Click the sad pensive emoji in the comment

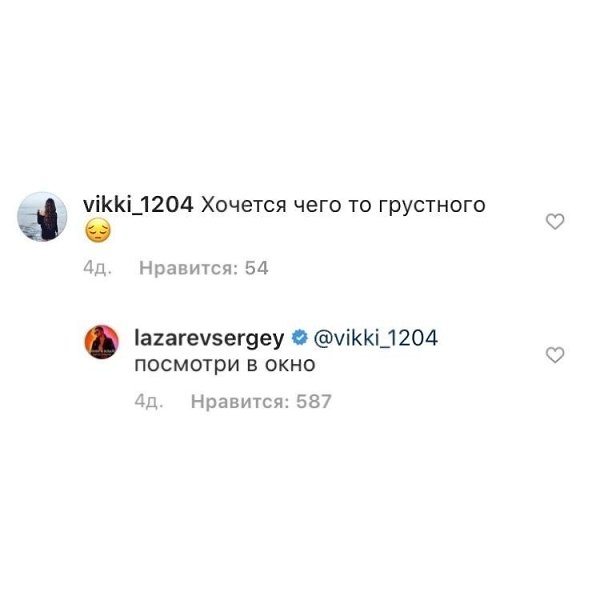pos(98,231)
